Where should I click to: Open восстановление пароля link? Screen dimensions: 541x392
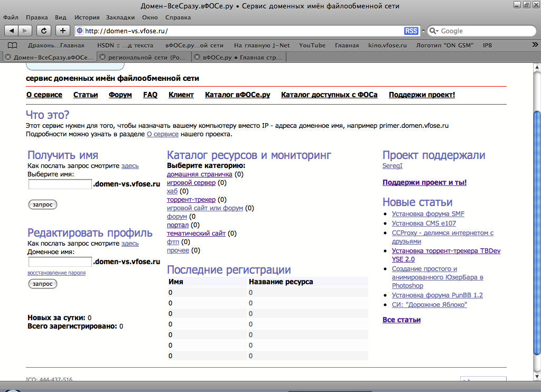point(56,273)
